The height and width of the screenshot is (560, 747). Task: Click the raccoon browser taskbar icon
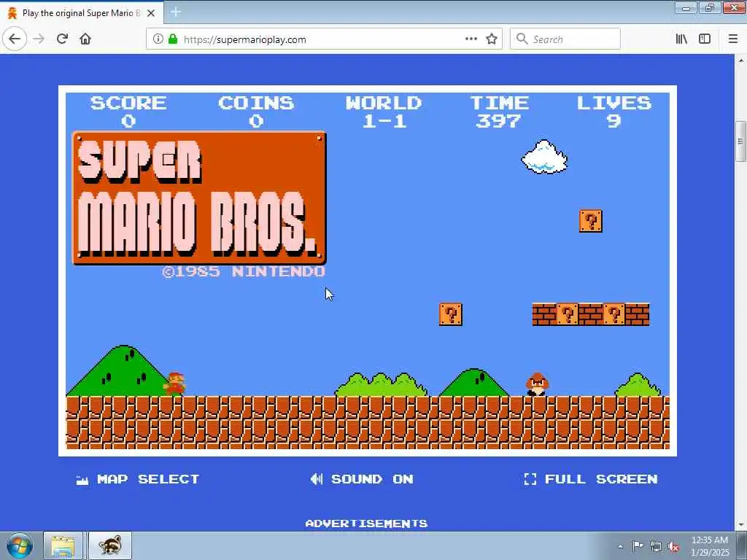[110, 545]
